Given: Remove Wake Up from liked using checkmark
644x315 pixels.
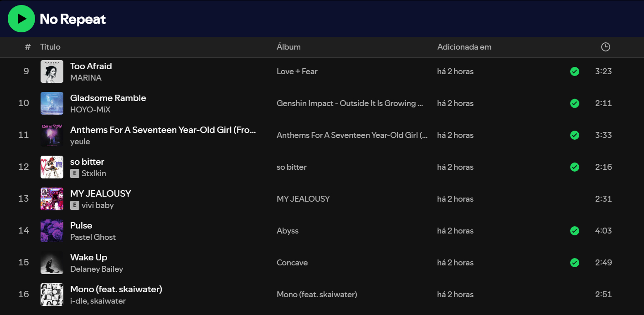Looking at the screenshot, I should [575, 263].
